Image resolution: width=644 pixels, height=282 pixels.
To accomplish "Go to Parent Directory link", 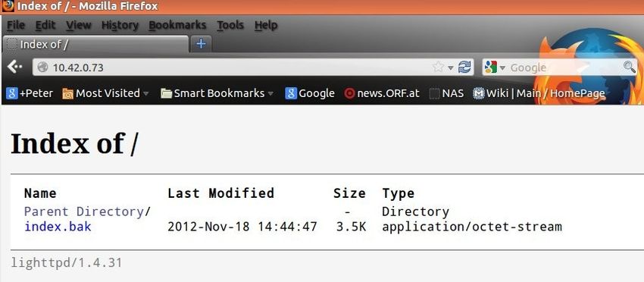I will 84,211.
